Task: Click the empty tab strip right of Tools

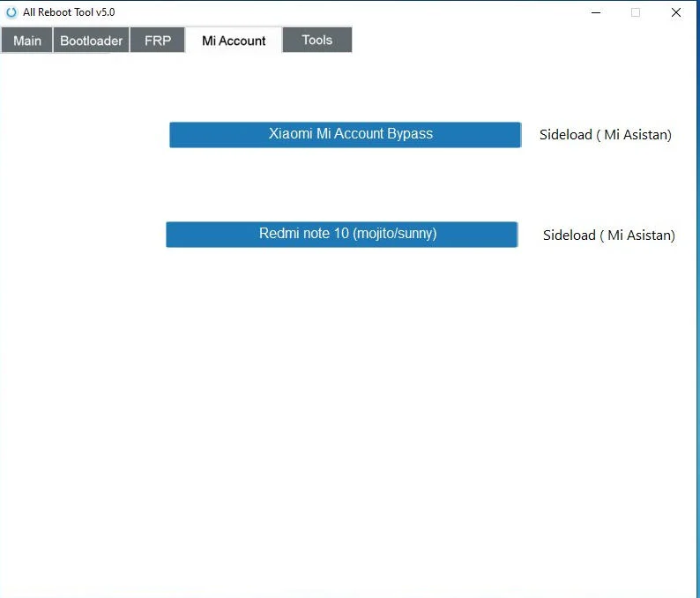Action: [x=520, y=41]
